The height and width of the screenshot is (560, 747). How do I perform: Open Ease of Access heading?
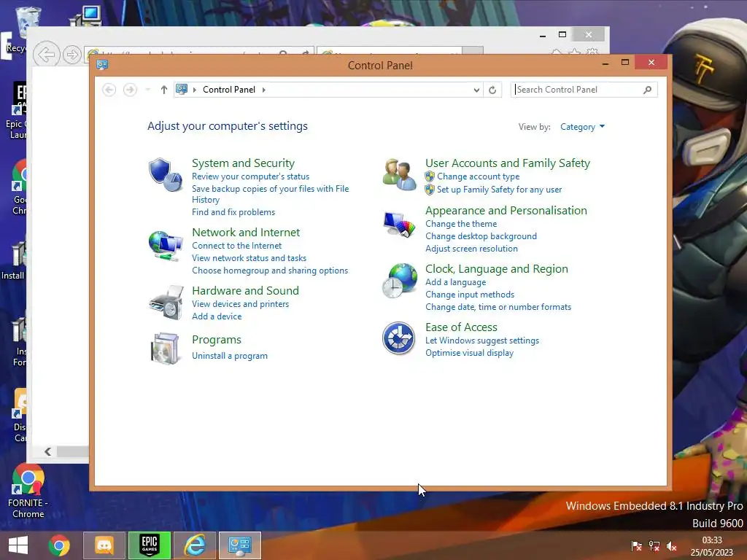(461, 327)
